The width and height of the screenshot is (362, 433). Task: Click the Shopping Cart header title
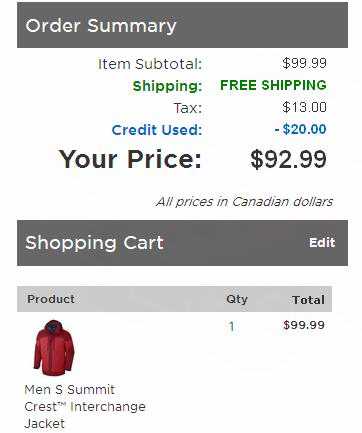[94, 243]
